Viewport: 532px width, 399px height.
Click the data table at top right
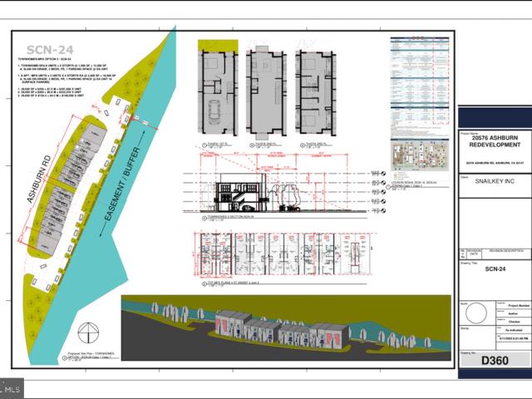tap(421, 83)
